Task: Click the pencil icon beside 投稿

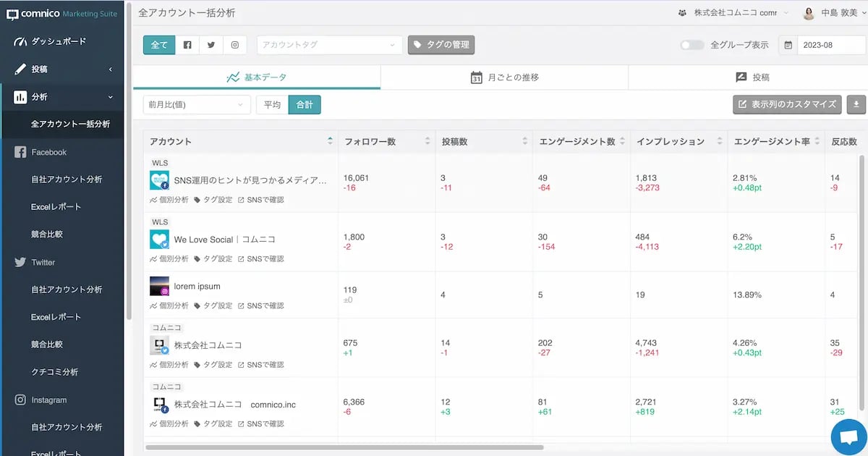Action: coord(20,69)
